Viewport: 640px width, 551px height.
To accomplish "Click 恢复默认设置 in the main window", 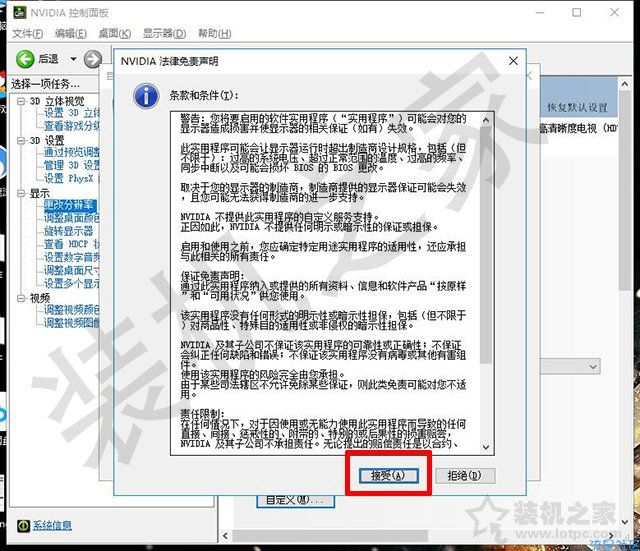I will click(577, 107).
